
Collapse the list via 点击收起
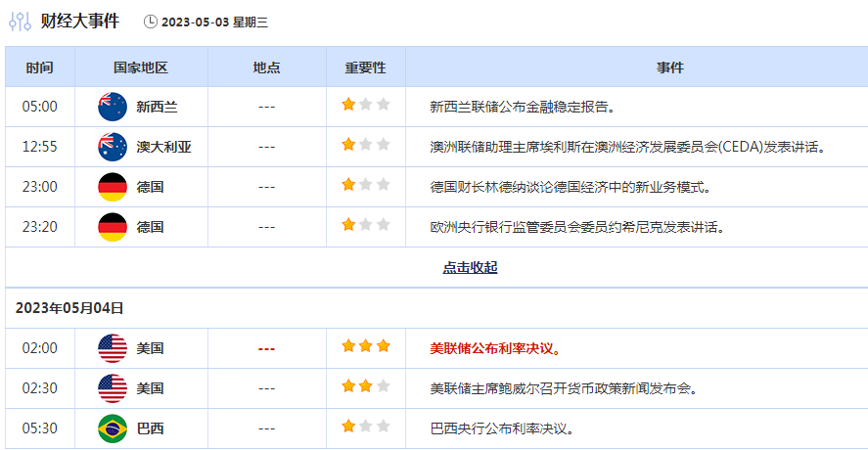click(x=470, y=267)
